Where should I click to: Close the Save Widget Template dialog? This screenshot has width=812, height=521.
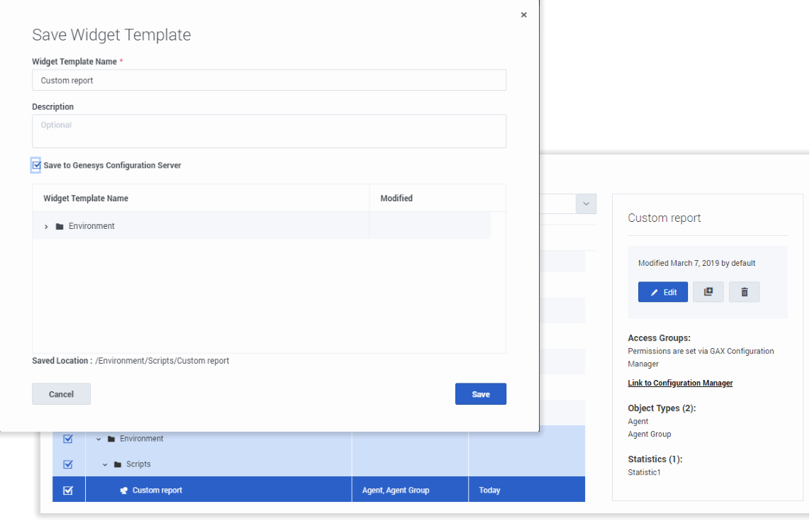tap(523, 15)
